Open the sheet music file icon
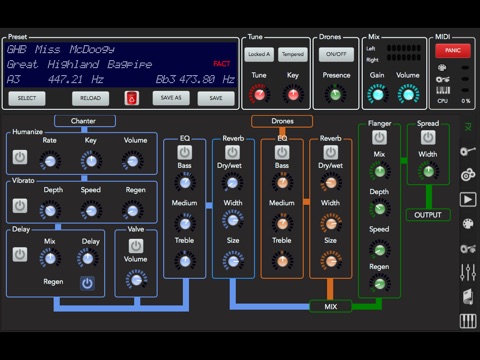Image resolution: width=480 pixels, height=360 pixels. pyautogui.click(x=468, y=297)
